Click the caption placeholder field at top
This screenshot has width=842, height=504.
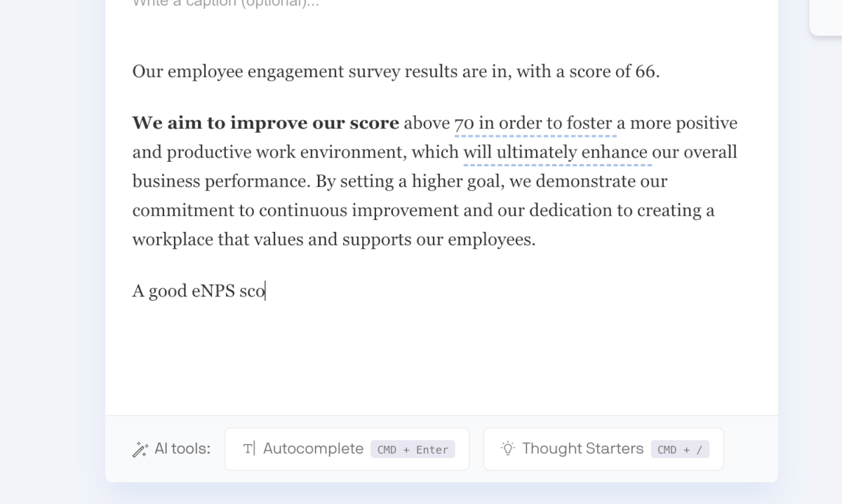pyautogui.click(x=226, y=4)
